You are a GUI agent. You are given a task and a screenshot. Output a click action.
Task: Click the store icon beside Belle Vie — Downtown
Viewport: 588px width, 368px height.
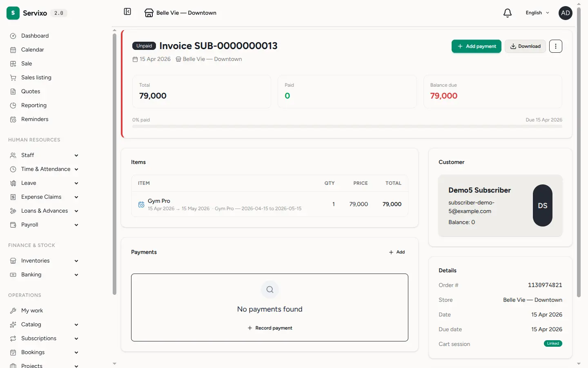pos(149,13)
